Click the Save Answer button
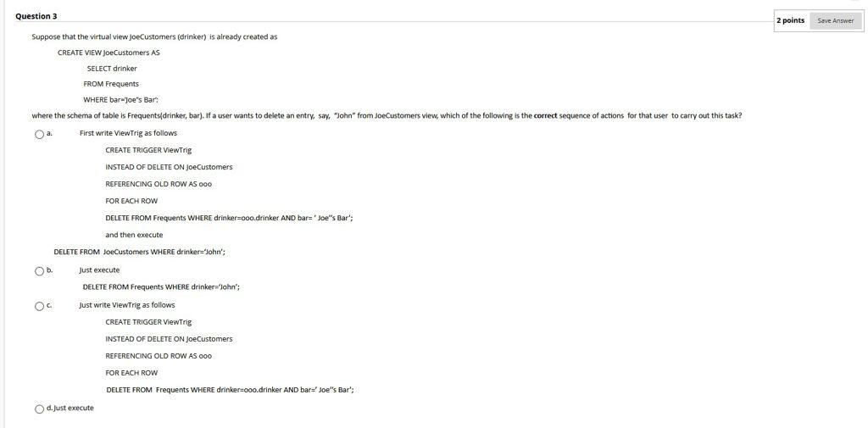 [835, 20]
